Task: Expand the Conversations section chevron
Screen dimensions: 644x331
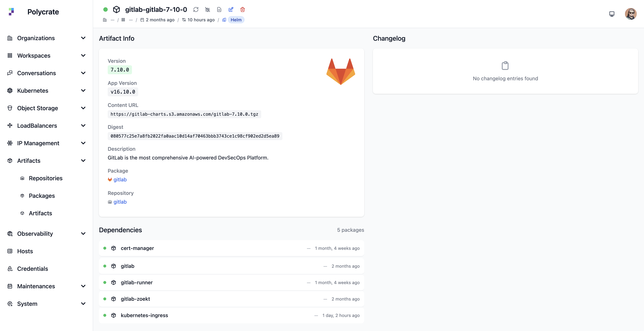Action: coord(83,73)
